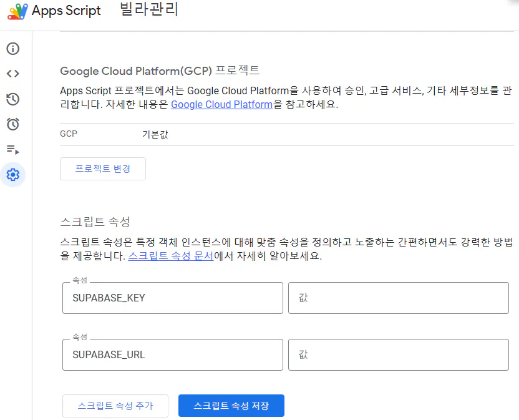Click the GCP 기본값 value text
Viewport: 519px width, 420px height.
155,134
